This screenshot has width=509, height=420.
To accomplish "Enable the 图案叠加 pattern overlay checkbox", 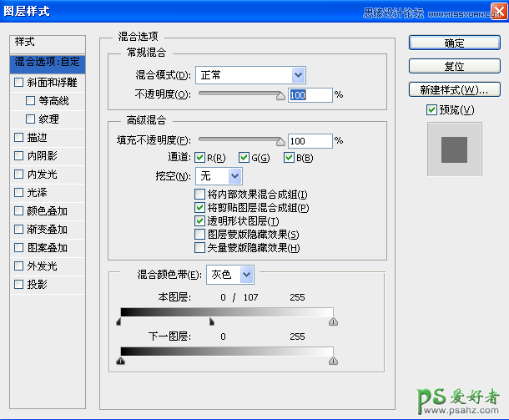I will (x=19, y=248).
